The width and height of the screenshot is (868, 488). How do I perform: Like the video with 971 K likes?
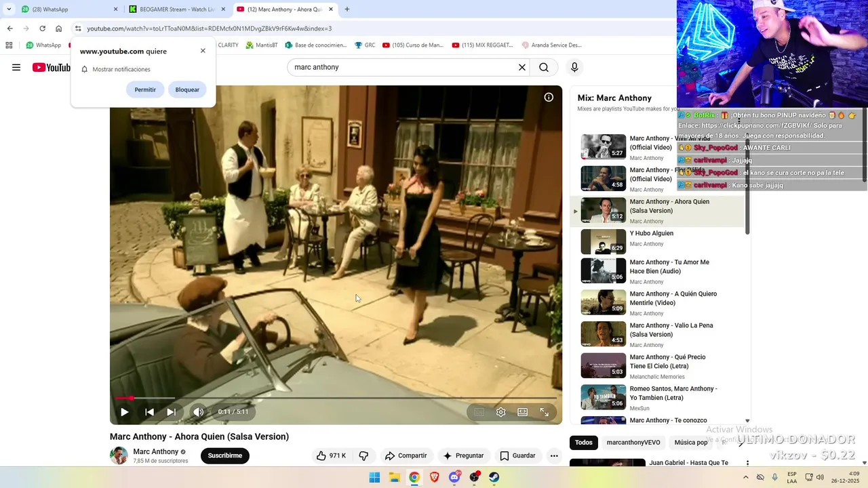[x=331, y=455]
